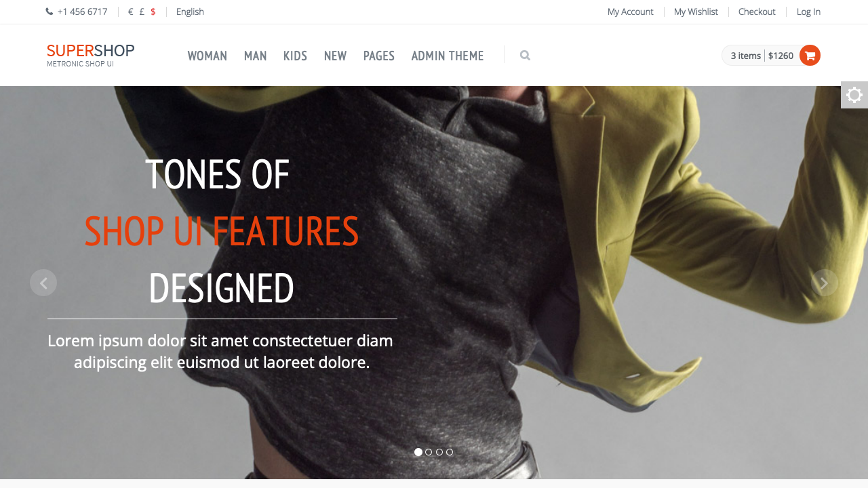Click the search magnifier icon

point(525,56)
